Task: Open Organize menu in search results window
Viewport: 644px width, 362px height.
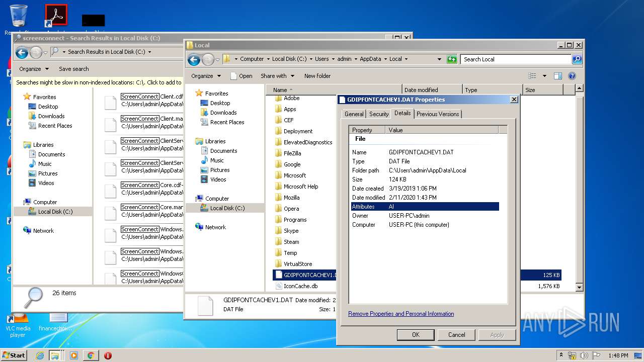Action: pyautogui.click(x=34, y=69)
